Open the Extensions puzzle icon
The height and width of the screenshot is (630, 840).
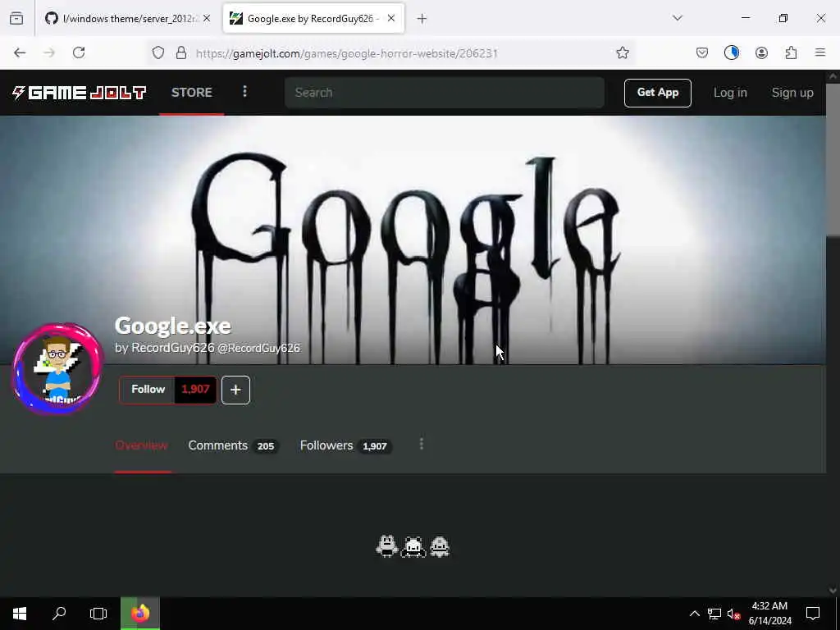point(791,52)
